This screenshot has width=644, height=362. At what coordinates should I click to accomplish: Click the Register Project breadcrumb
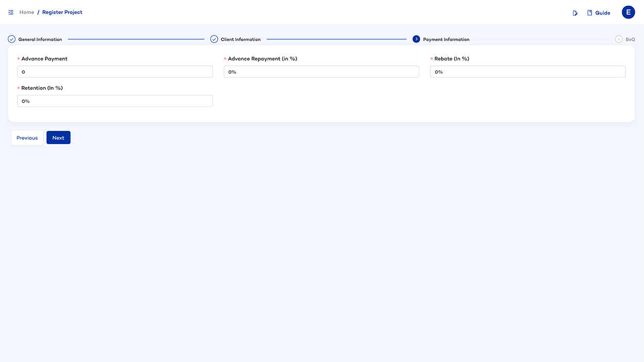pos(62,12)
